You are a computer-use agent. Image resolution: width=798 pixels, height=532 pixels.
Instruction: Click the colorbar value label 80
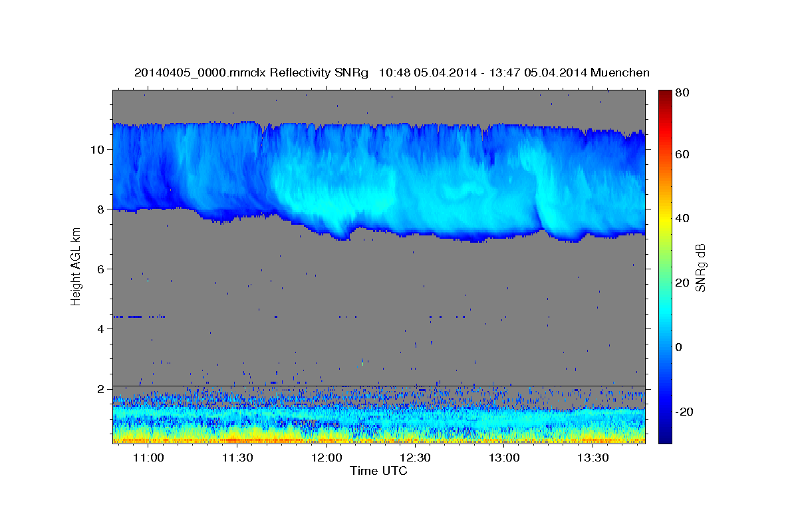click(683, 93)
